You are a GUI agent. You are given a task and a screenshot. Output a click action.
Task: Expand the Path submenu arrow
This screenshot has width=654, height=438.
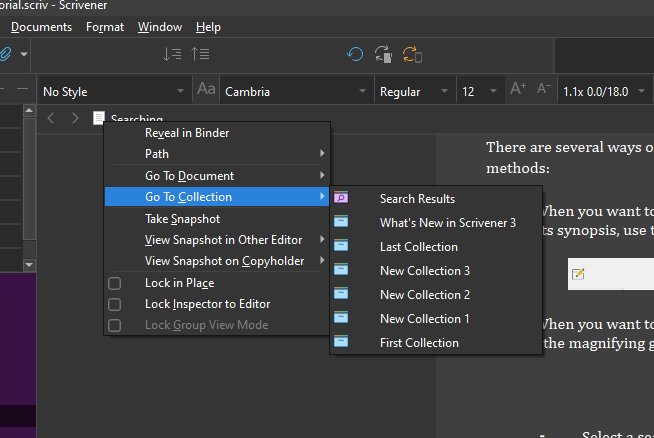coord(322,154)
